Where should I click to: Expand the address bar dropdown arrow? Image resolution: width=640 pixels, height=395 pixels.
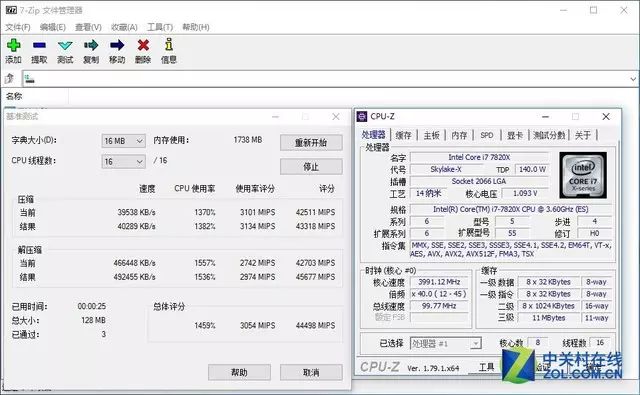pyautogui.click(x=633, y=79)
